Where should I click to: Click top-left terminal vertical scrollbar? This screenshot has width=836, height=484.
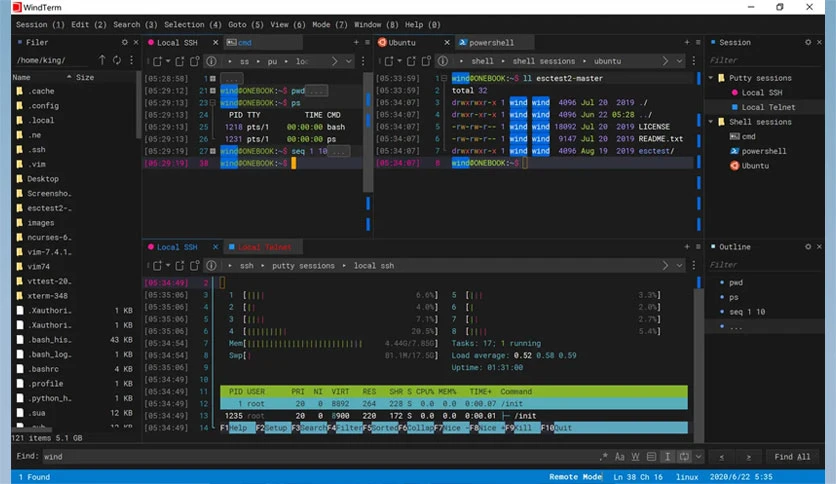click(367, 132)
